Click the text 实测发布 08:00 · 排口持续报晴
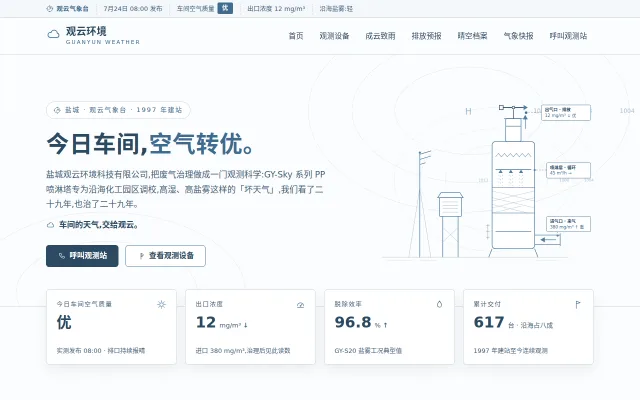The height and width of the screenshot is (400, 640). (x=101, y=351)
